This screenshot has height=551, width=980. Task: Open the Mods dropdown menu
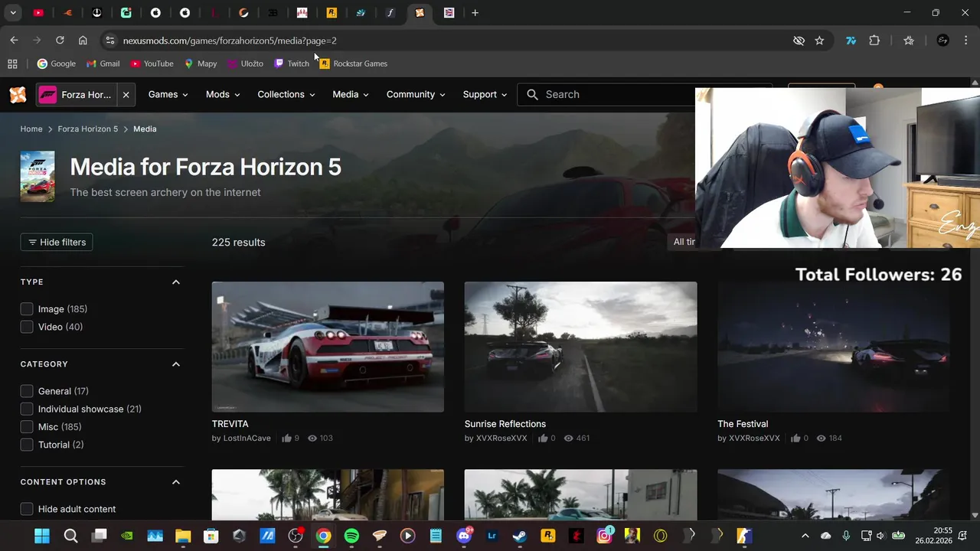[x=223, y=94]
